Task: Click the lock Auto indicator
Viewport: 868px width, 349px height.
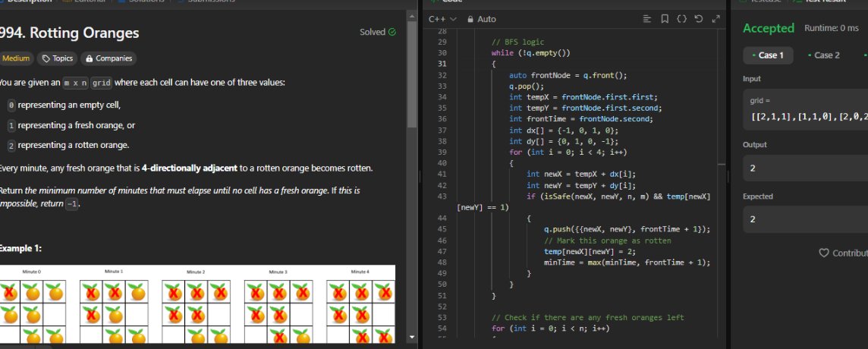Action: (482, 19)
